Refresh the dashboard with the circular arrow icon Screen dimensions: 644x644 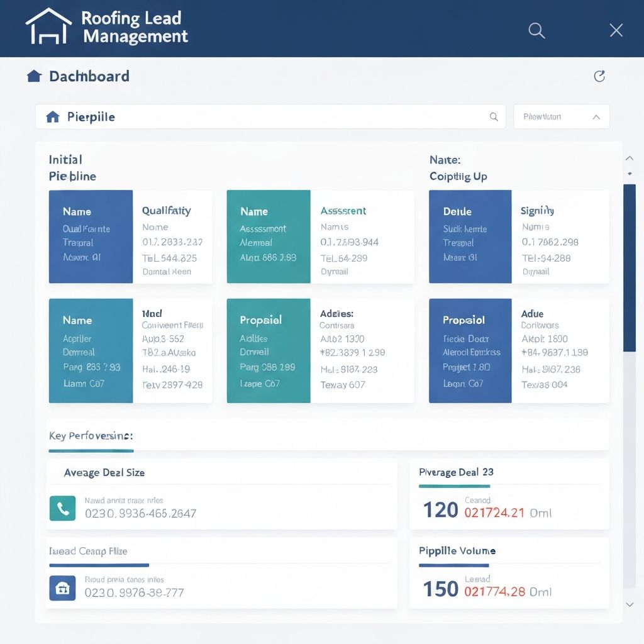tap(599, 75)
